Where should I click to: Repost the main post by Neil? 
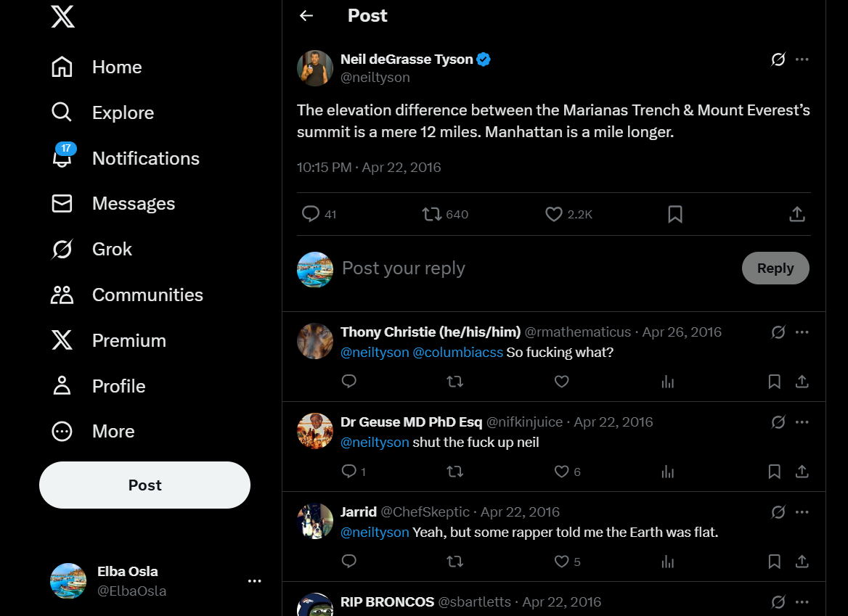pyautogui.click(x=432, y=214)
